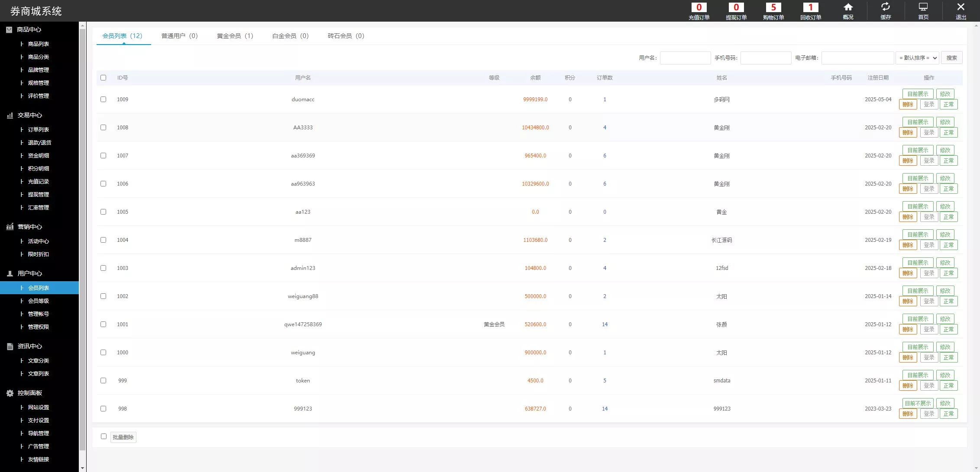Viewport: 980px width, 472px height.
Task: Collapse the 用户中心 sidebar section
Action: (30, 273)
